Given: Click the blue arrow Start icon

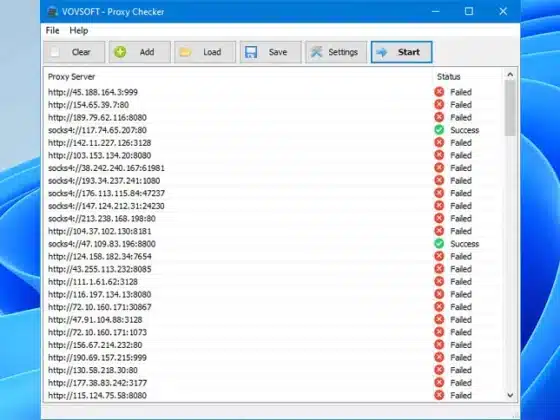Looking at the screenshot, I should [382, 52].
